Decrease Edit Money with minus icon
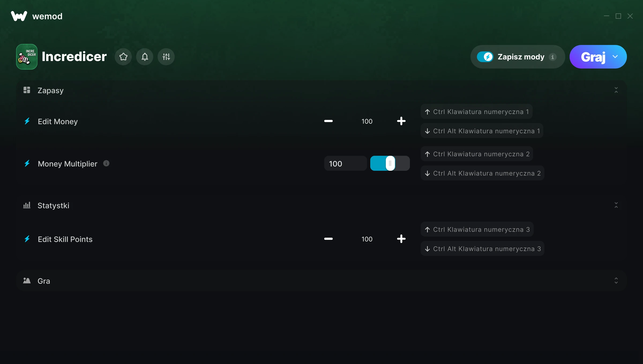The width and height of the screenshot is (643, 364). (328, 121)
